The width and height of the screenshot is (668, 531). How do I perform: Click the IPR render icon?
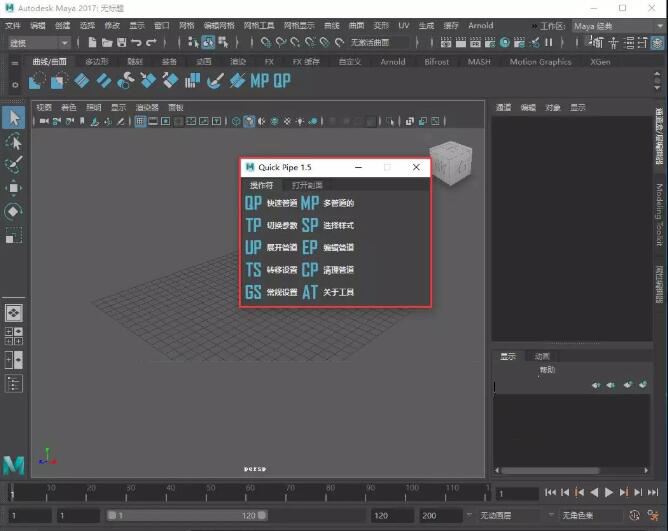click(475, 42)
